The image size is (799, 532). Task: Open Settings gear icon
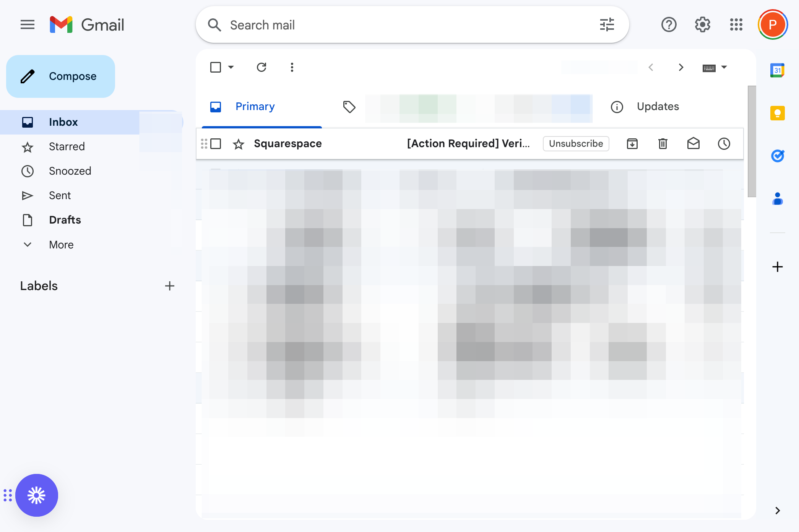click(702, 25)
